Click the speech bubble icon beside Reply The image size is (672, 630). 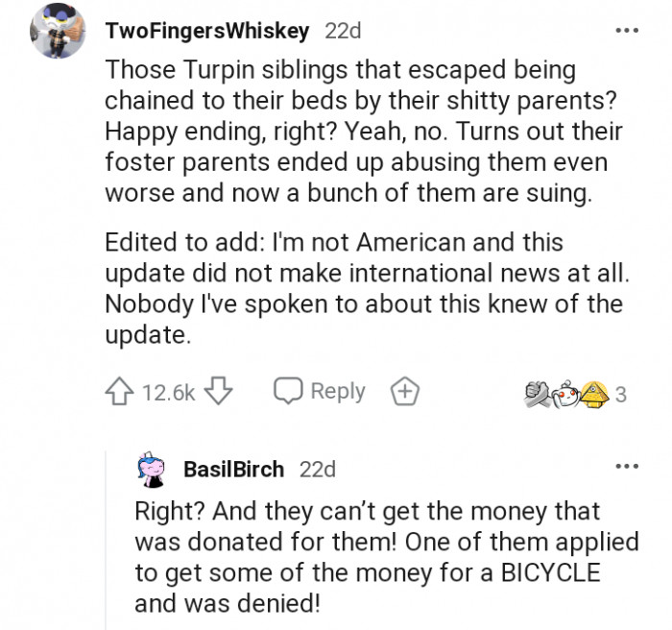coord(289,392)
